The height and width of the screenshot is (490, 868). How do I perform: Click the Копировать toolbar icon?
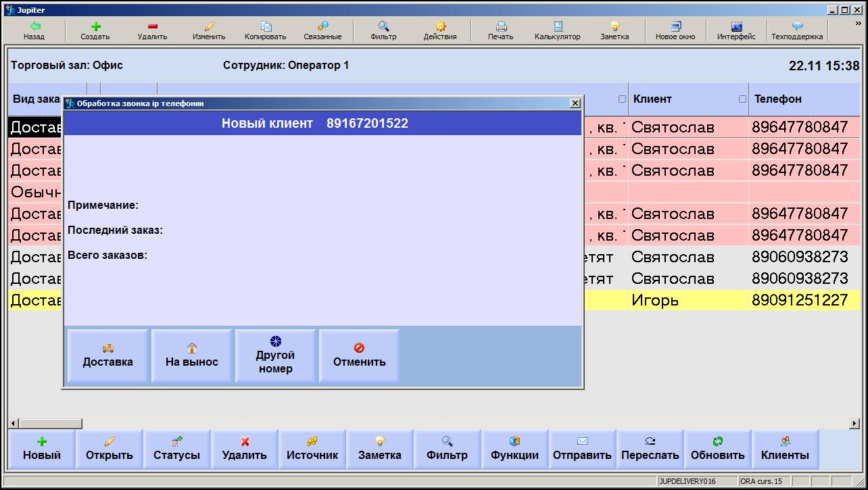pyautogui.click(x=266, y=31)
